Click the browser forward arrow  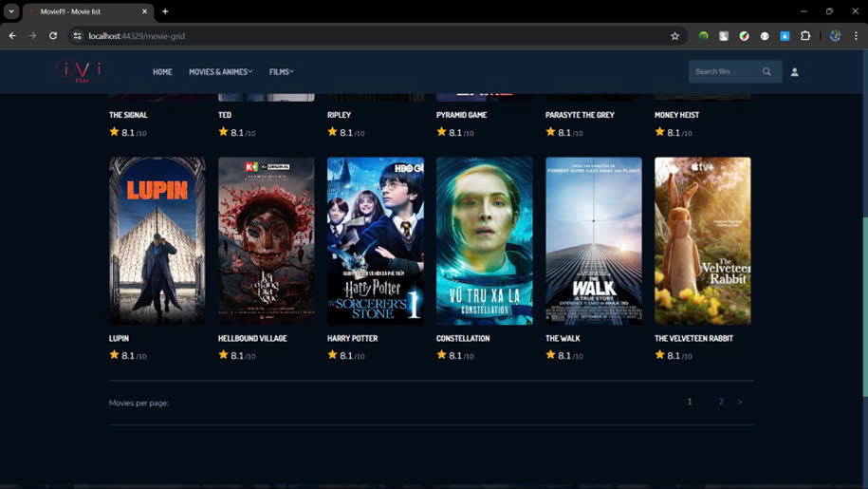click(x=32, y=36)
